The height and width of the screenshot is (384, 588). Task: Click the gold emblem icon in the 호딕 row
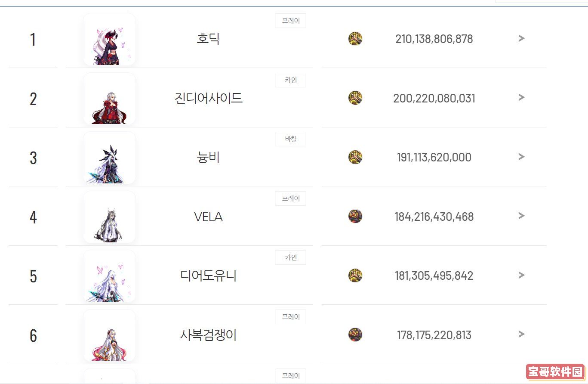point(355,39)
